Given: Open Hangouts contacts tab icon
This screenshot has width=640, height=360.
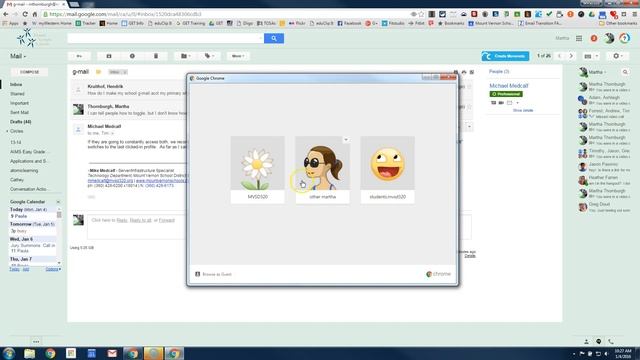Looking at the screenshot, I should [587, 341].
